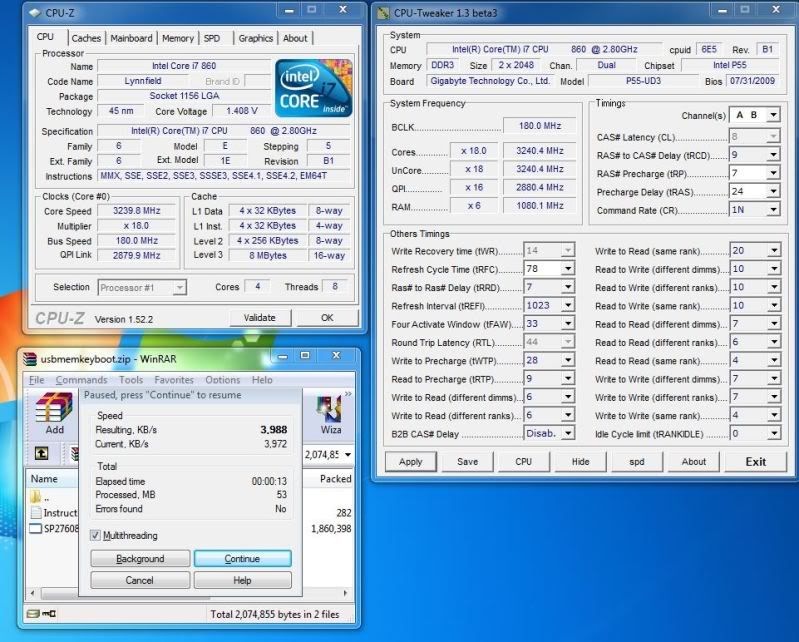The width and height of the screenshot is (799, 642).
Task: Click the RAM multiplier x 6 field
Action: 473,206
